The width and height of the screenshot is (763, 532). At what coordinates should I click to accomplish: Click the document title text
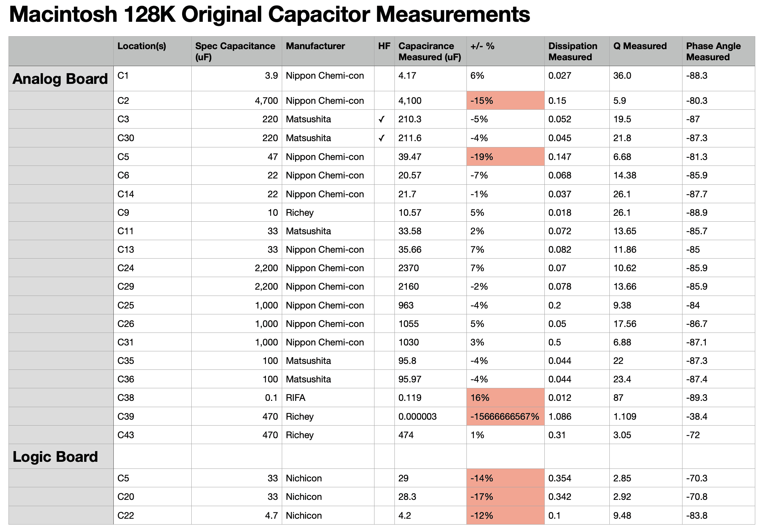click(270, 15)
